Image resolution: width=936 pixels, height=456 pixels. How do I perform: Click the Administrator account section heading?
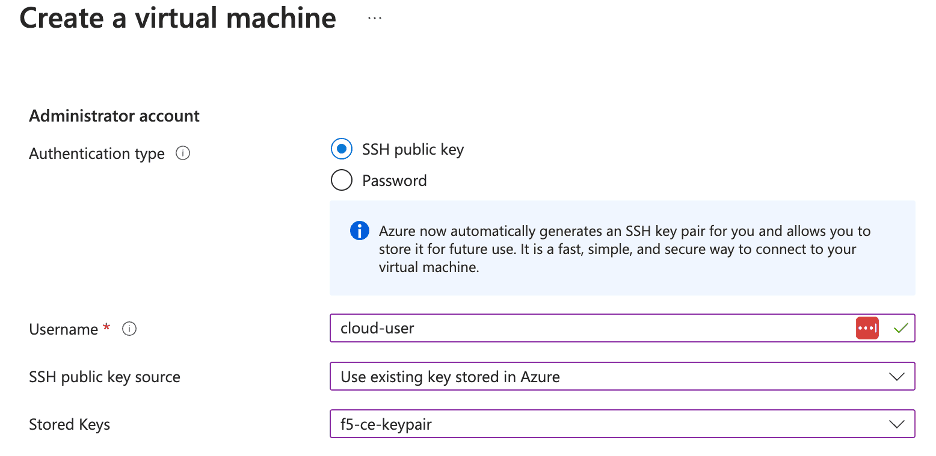(x=114, y=116)
